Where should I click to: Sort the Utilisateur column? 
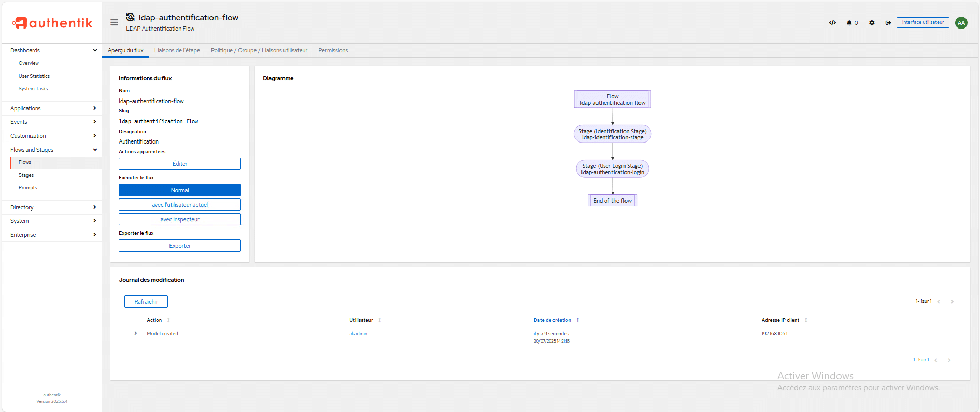[x=379, y=320]
